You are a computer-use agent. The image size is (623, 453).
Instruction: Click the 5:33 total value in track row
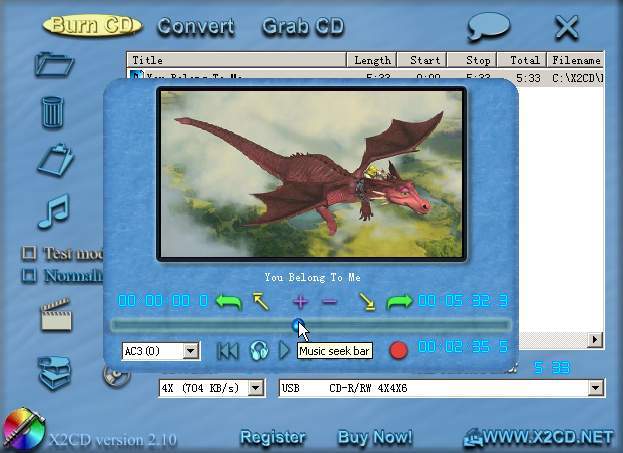click(x=528, y=78)
